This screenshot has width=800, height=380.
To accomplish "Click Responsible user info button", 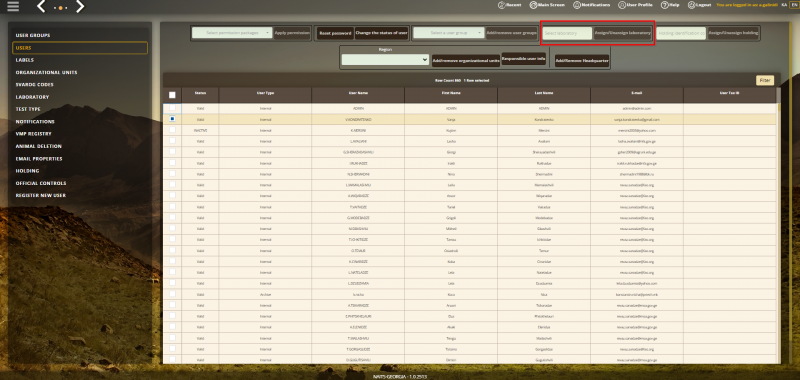I will pos(523,58).
